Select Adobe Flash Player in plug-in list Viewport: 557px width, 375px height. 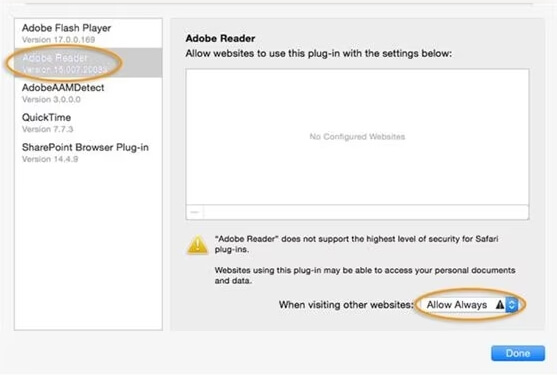88,33
